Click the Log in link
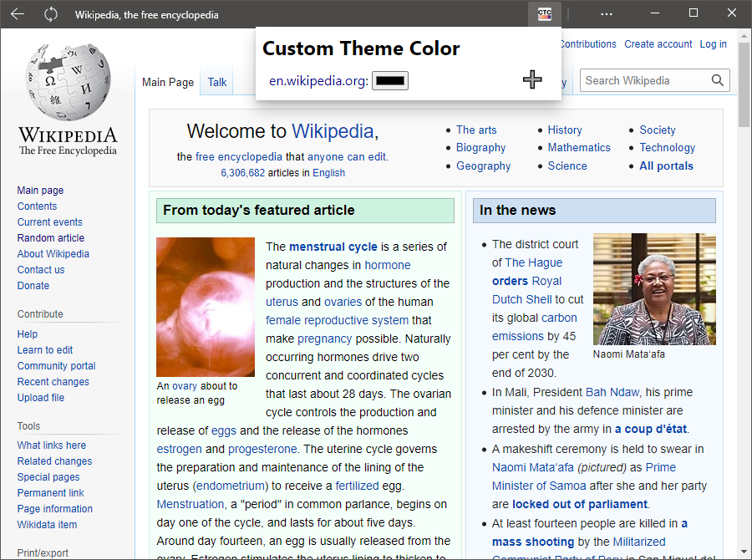 tap(713, 43)
